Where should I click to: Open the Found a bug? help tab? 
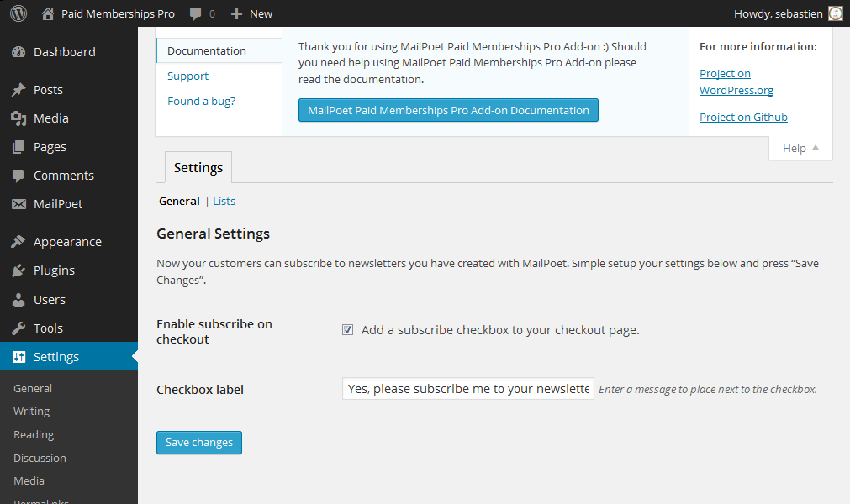tap(201, 102)
